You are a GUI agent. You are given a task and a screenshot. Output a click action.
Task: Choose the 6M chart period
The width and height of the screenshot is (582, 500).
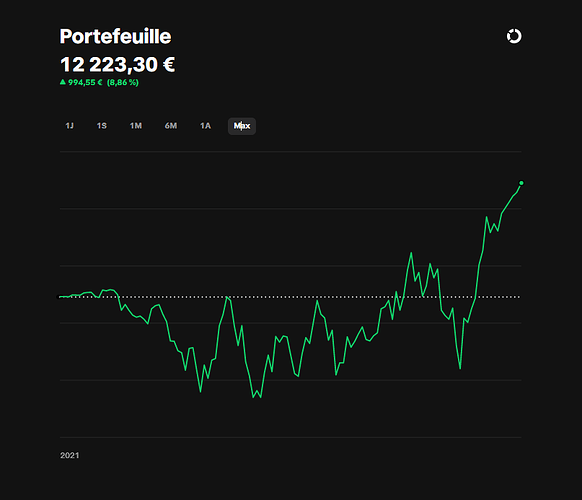tap(171, 126)
